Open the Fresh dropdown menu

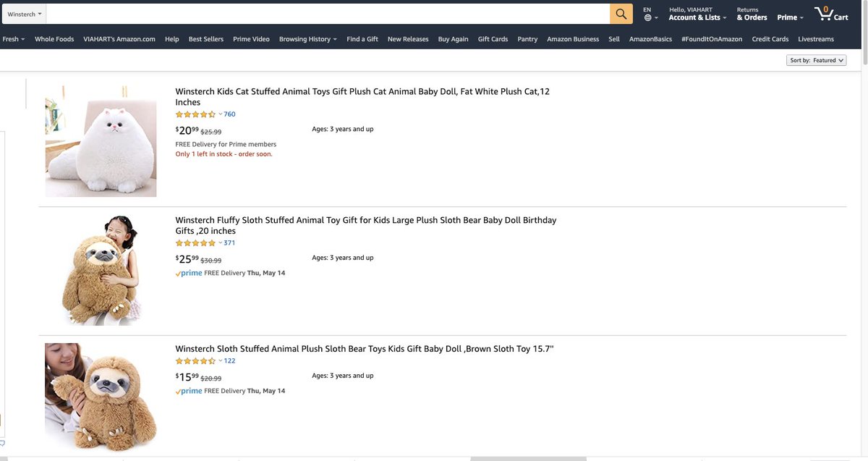pos(14,39)
